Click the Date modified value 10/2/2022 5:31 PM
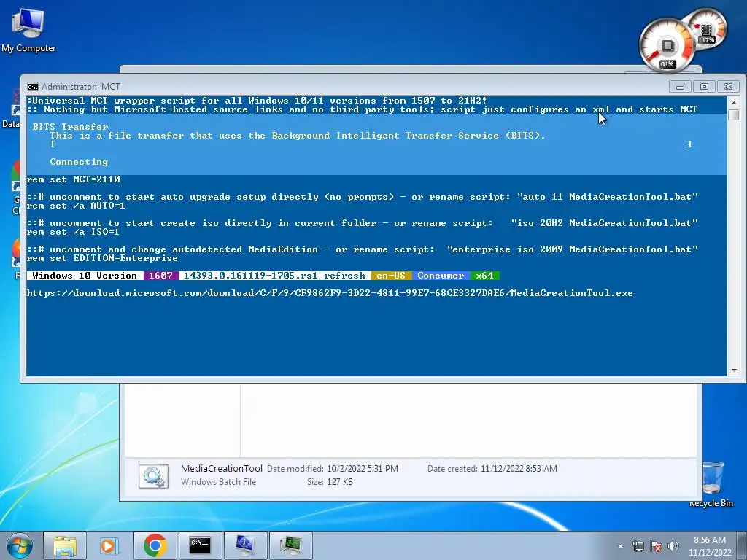747x560 pixels. click(x=363, y=469)
